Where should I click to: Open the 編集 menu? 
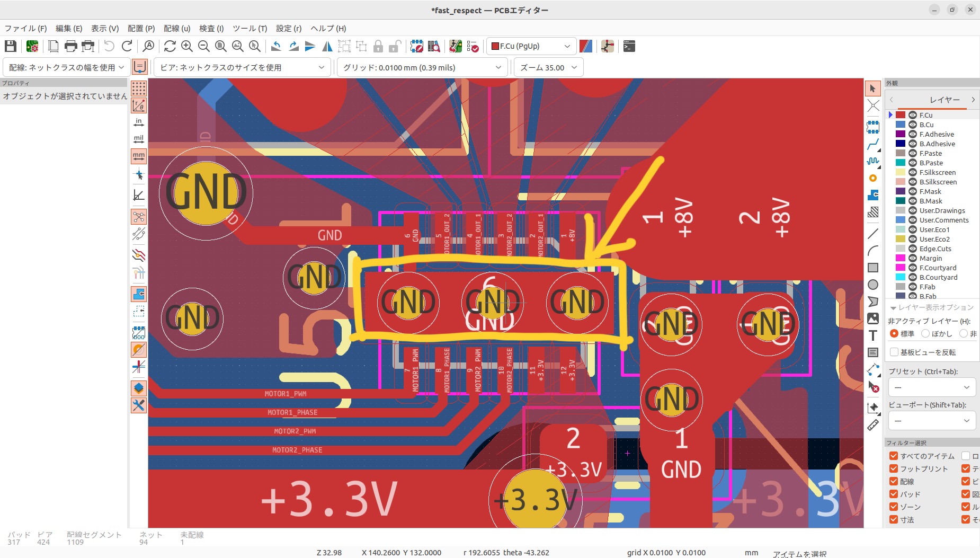[69, 29]
